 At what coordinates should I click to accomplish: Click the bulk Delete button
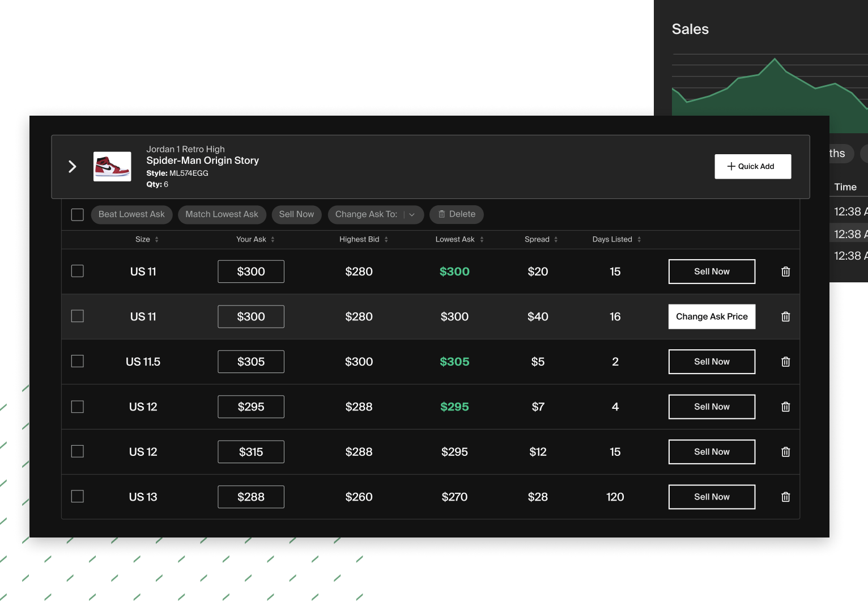pos(457,214)
